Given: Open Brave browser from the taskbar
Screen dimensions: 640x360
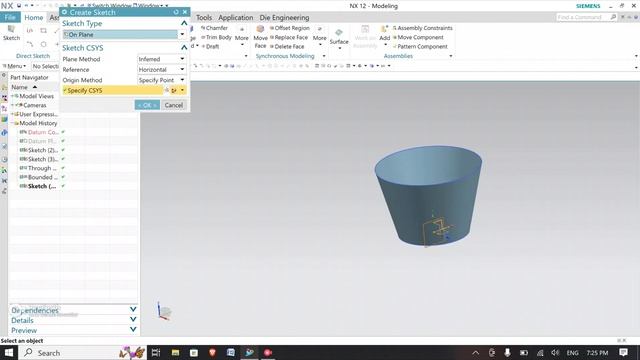Looking at the screenshot, I should [212, 353].
